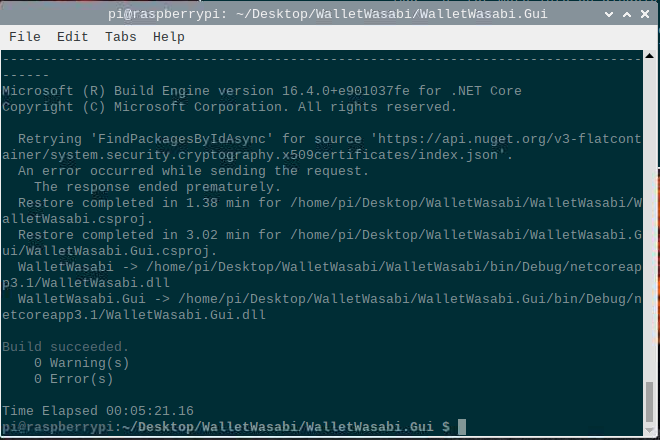Open the Help menu

pyautogui.click(x=168, y=37)
